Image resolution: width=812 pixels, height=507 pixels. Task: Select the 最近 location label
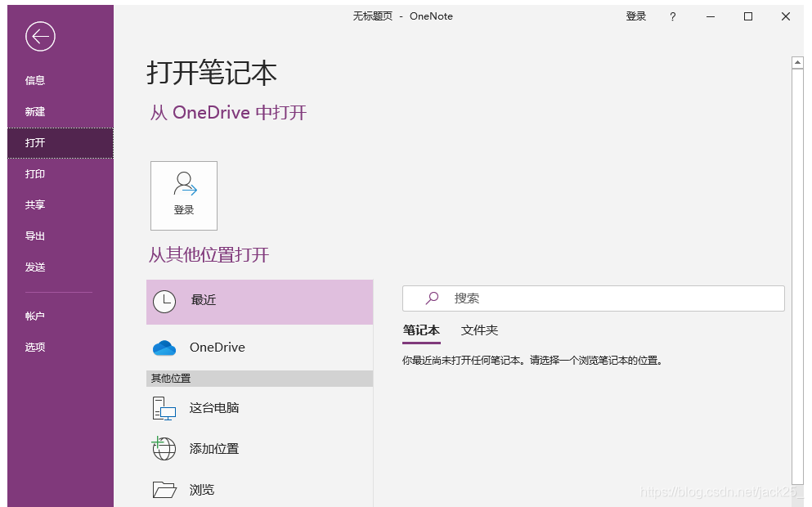pyautogui.click(x=204, y=300)
